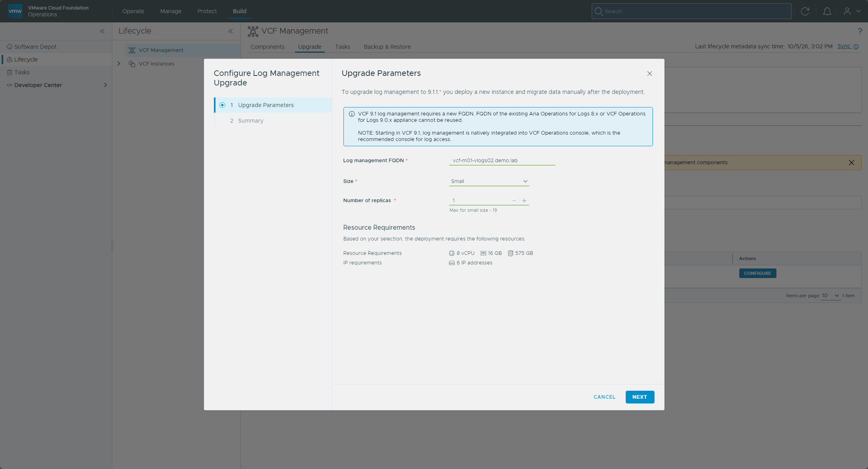The height and width of the screenshot is (469, 868).
Task: Collapse the Lifecycle panel
Action: point(231,31)
